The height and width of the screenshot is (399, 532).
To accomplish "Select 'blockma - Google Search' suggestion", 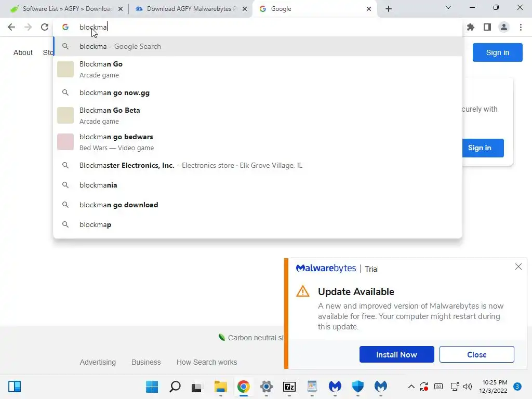I will (258, 46).
